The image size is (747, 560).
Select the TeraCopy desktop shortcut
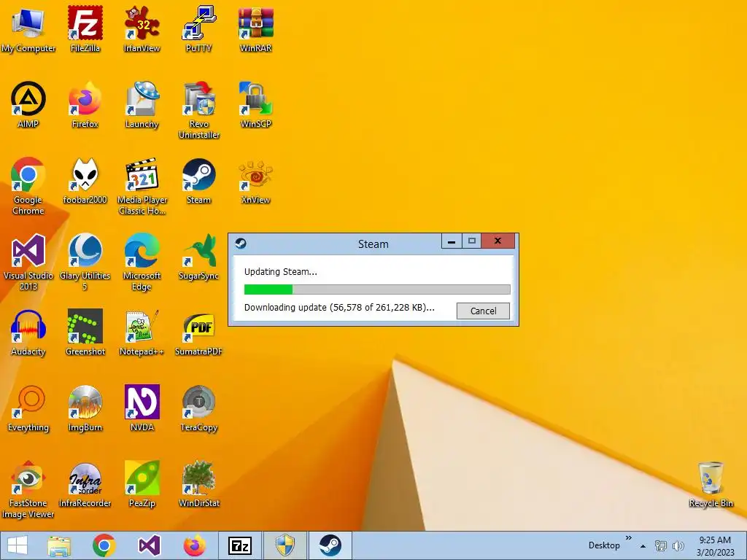coord(198,408)
